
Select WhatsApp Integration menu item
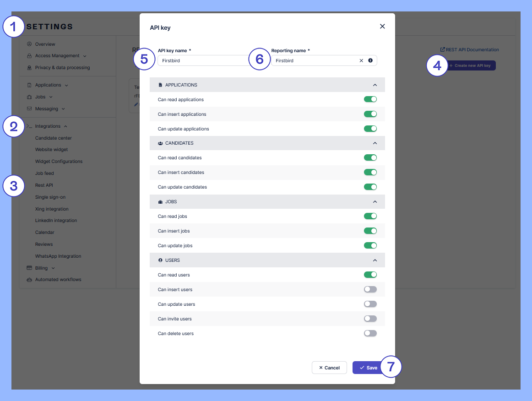[x=58, y=256]
